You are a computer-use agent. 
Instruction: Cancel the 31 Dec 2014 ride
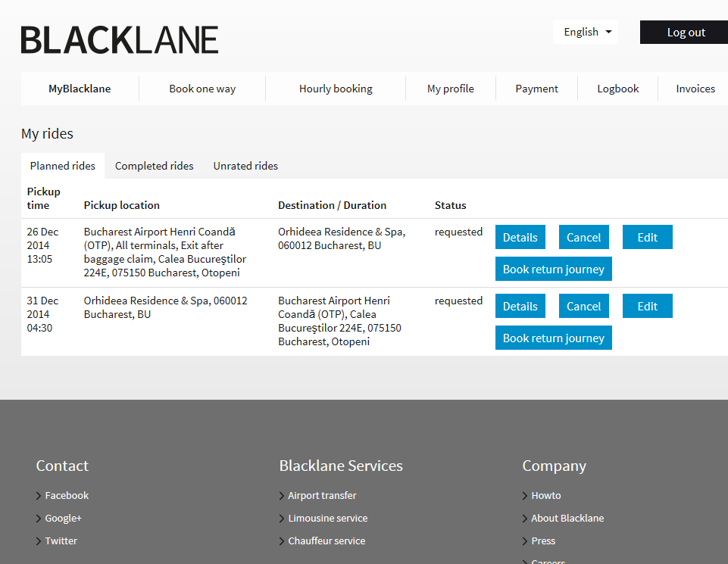click(583, 306)
